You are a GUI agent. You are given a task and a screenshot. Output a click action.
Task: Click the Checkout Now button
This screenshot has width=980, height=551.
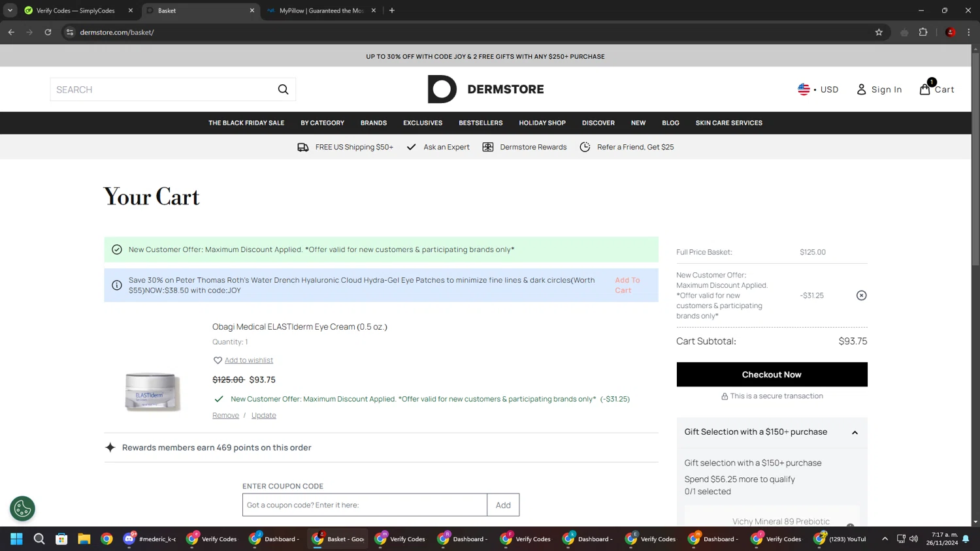tap(772, 375)
